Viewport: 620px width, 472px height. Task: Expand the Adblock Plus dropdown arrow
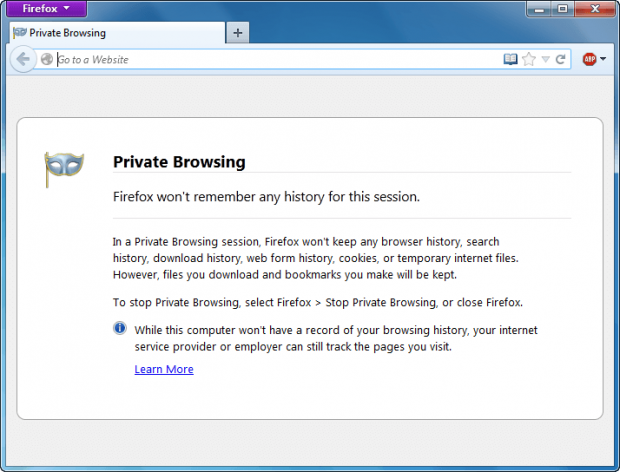(x=604, y=59)
